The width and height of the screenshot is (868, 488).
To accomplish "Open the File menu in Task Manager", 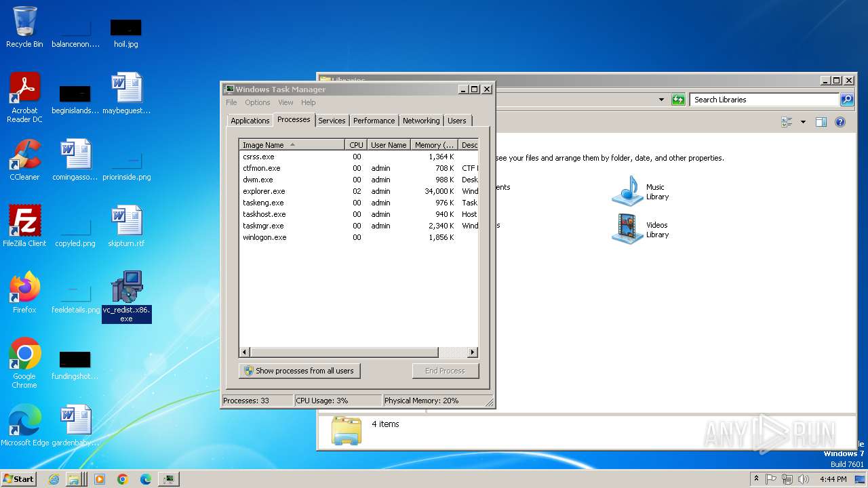I will pos(231,102).
